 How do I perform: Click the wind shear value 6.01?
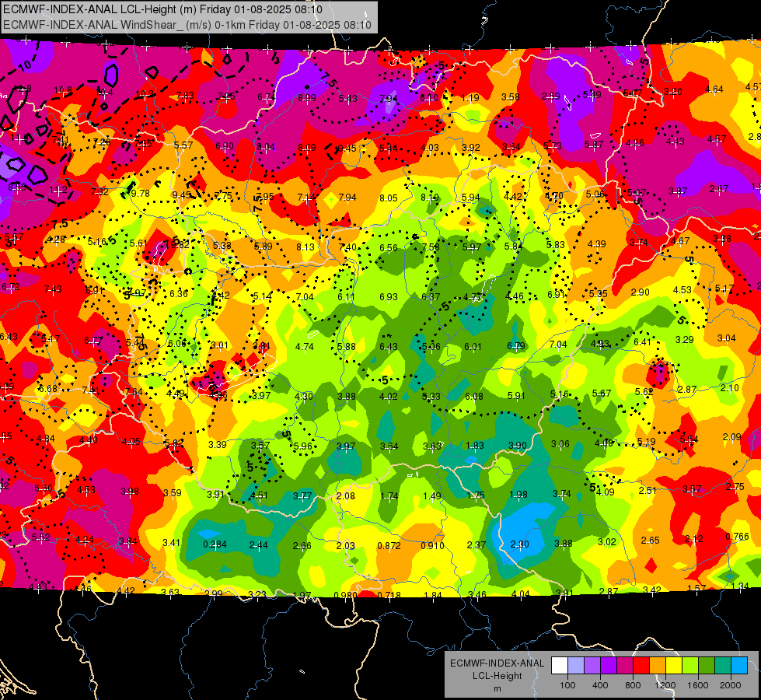[x=473, y=347]
